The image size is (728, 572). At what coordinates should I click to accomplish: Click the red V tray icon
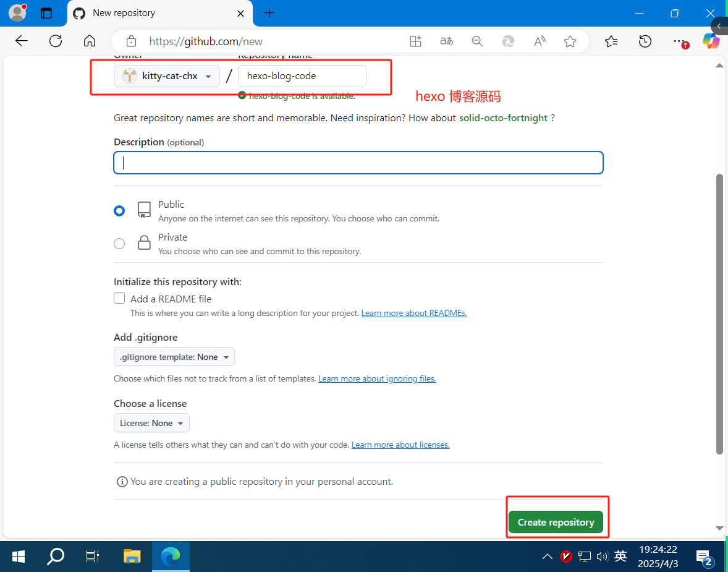tap(565, 556)
